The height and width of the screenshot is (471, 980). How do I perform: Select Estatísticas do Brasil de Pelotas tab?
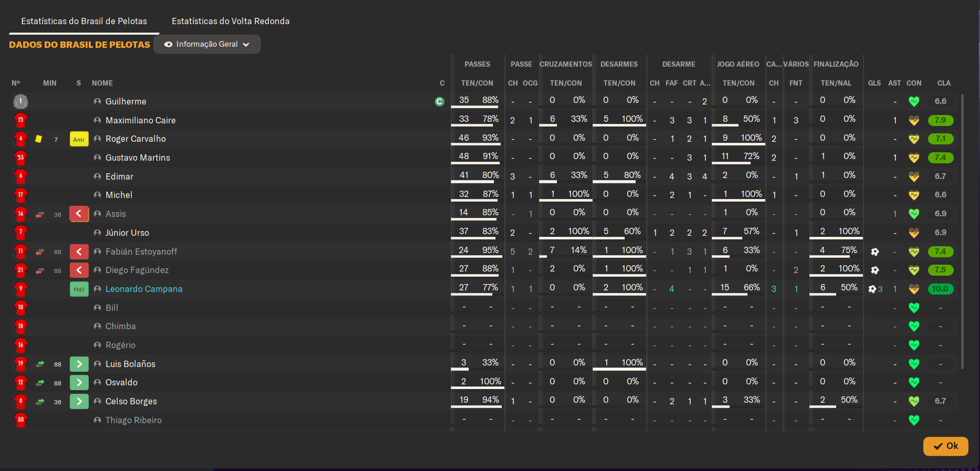pyautogui.click(x=84, y=21)
